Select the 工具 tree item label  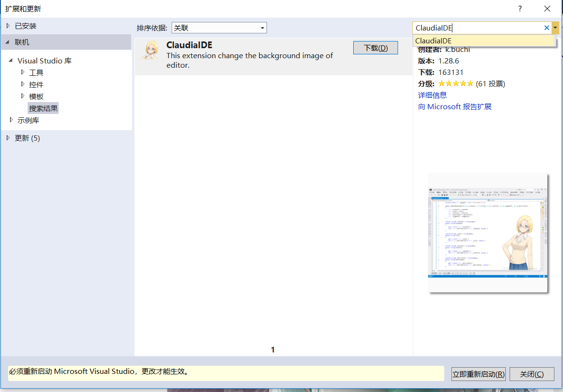pos(36,72)
